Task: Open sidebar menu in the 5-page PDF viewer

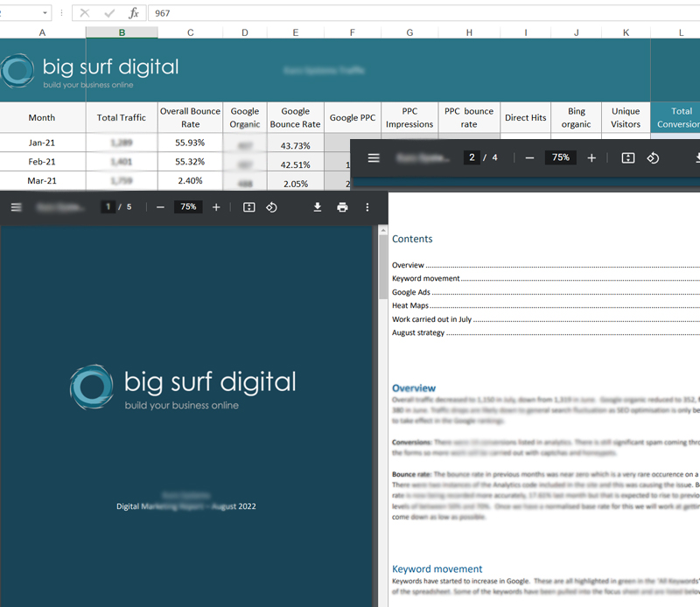Action: (16, 207)
